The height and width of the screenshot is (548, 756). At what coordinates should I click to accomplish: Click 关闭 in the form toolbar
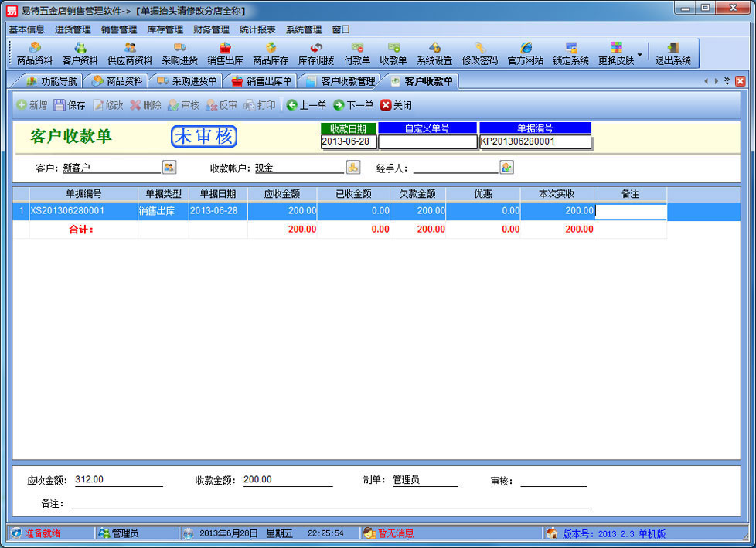tap(396, 105)
